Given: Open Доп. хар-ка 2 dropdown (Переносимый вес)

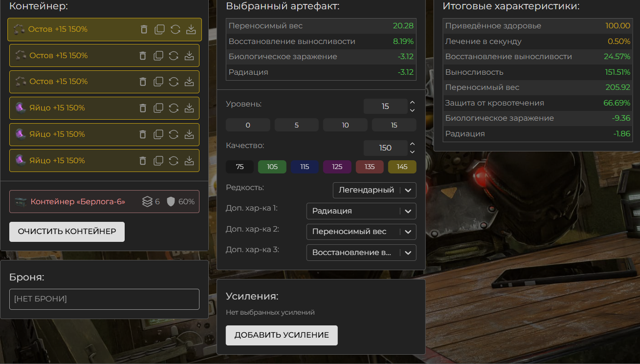Looking at the screenshot, I should point(361,232).
